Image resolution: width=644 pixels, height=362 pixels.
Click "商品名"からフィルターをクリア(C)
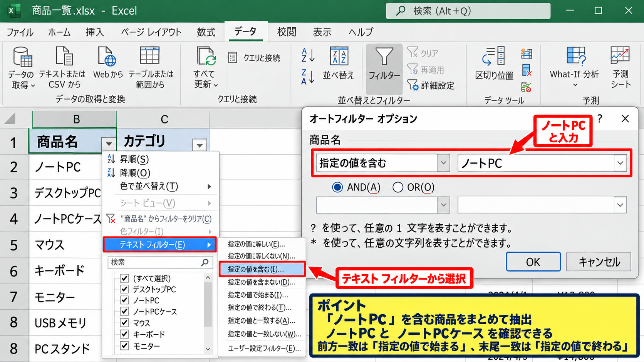(x=160, y=219)
